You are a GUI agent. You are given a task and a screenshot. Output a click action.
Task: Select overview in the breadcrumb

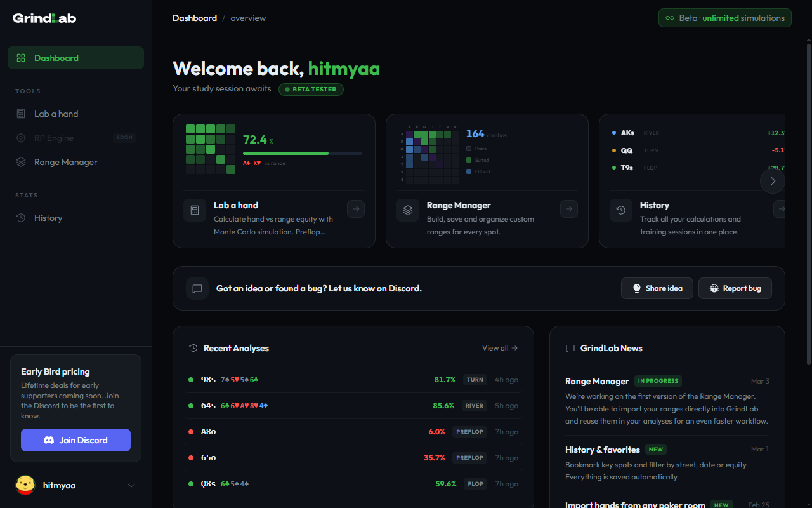click(248, 18)
